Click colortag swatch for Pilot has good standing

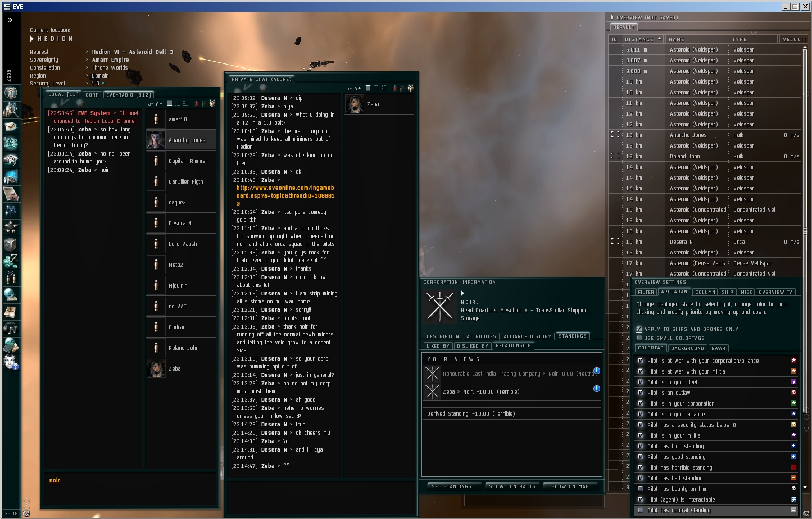coord(793,457)
